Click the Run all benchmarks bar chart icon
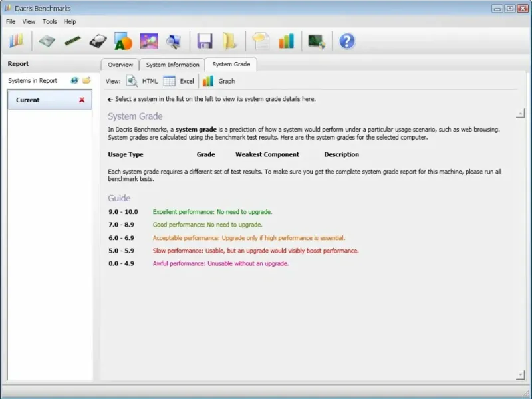Viewport: 532px width, 399px height. pos(16,41)
